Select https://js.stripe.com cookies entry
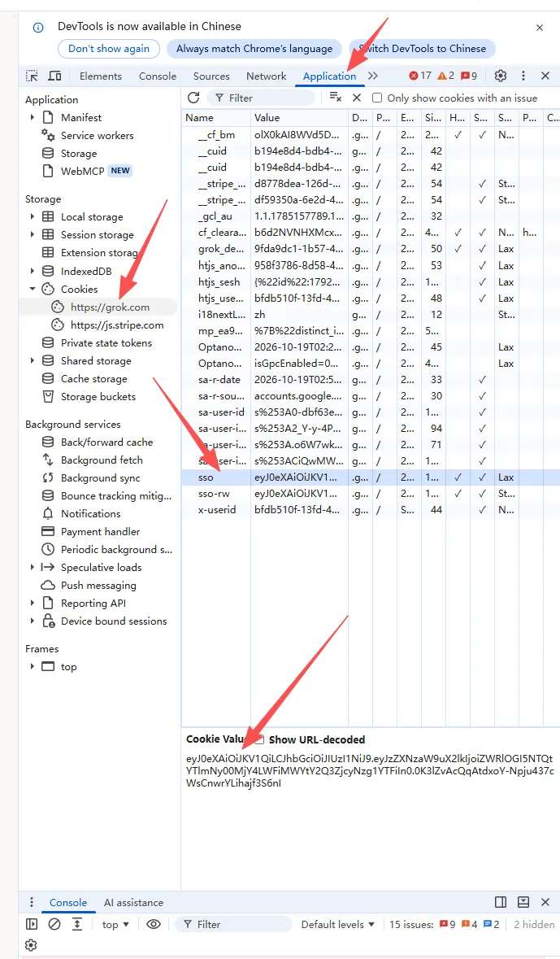Screen dimensions: 560x959 117,325
